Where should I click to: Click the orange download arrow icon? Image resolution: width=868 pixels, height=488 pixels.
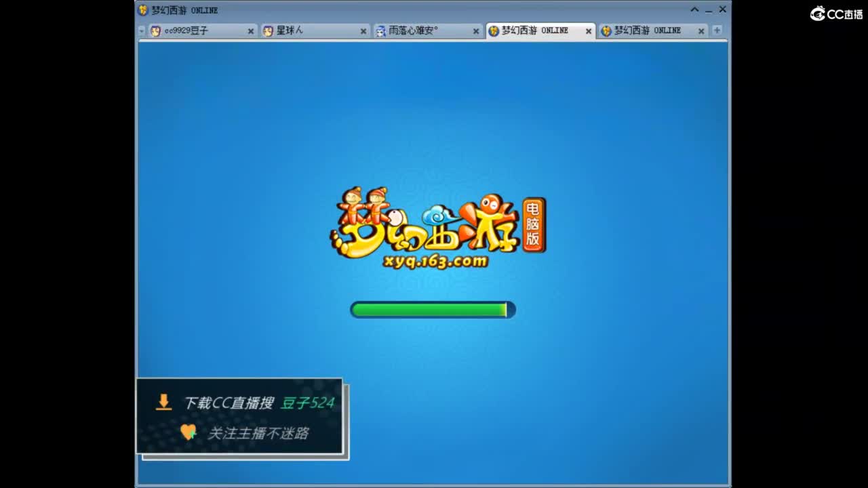point(163,402)
